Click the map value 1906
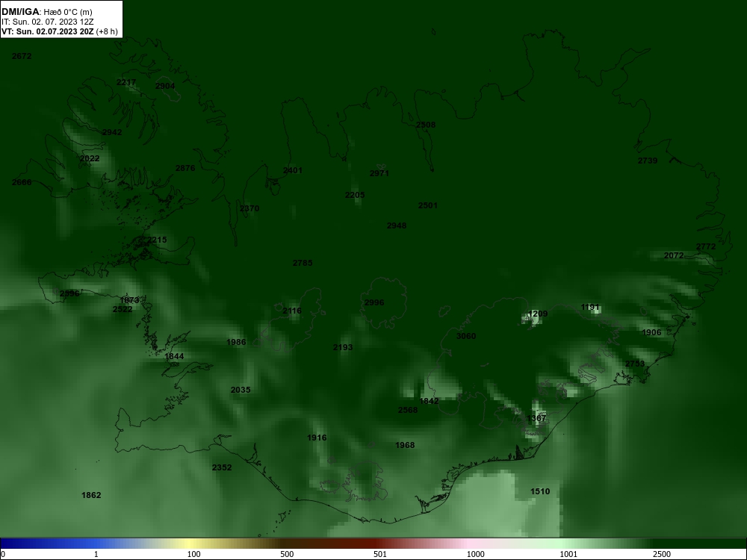This screenshot has height=560, width=747. 651,332
